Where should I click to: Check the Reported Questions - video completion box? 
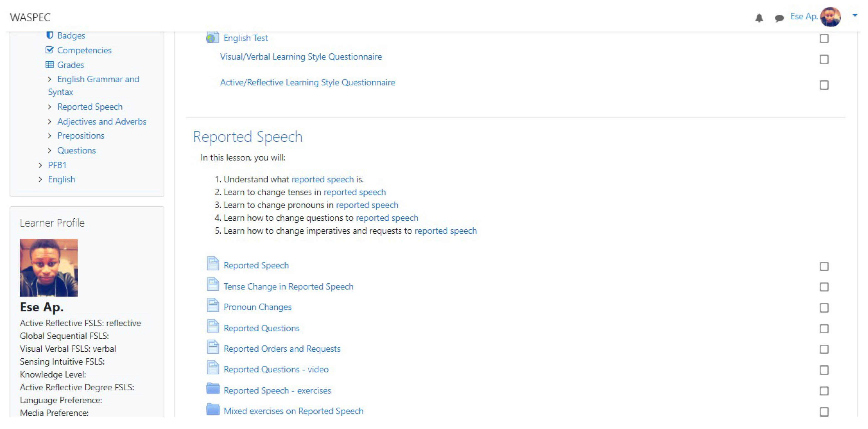pyautogui.click(x=824, y=370)
